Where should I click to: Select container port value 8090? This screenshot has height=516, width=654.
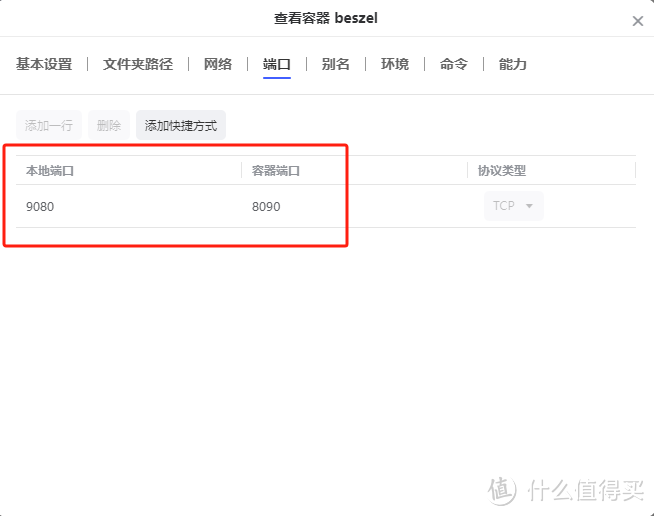click(266, 206)
